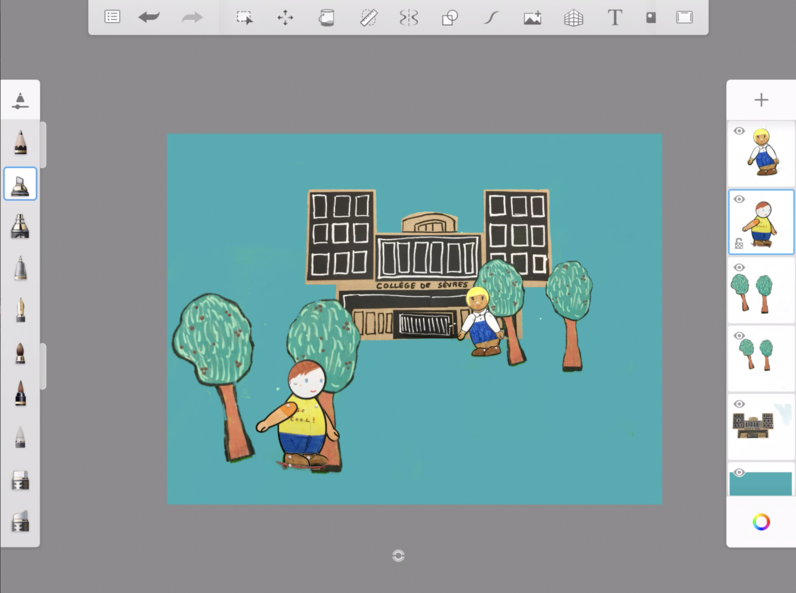Turn on Predictive Stroke curve tool
Viewport: 796px width, 593px height.
pos(491,18)
